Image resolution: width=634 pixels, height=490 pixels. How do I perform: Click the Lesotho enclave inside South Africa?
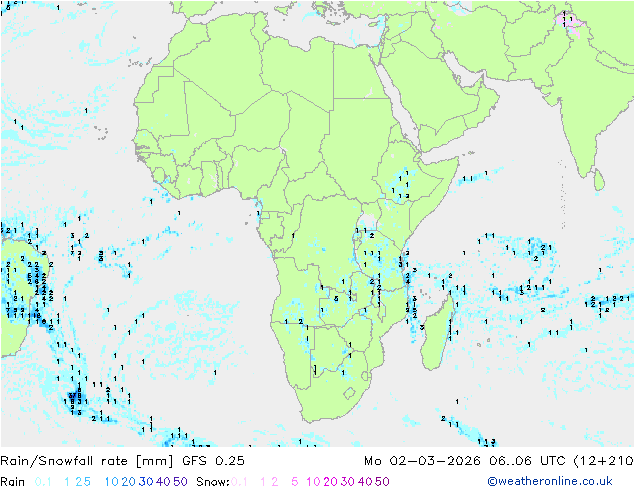coord(349,393)
